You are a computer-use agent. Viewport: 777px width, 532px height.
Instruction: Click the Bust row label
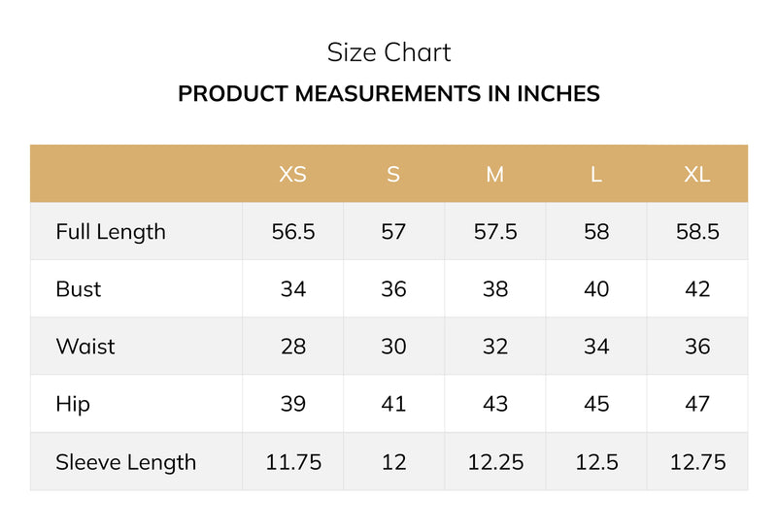tap(79, 289)
